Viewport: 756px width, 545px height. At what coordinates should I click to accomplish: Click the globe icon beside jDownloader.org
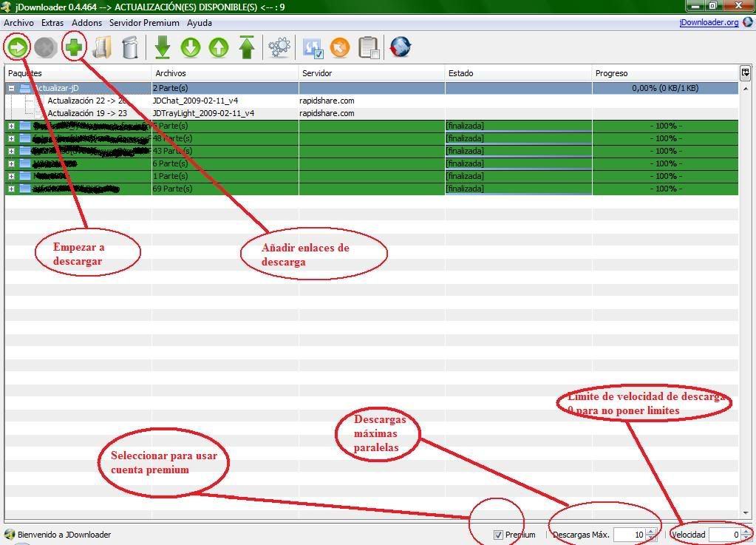tap(748, 22)
